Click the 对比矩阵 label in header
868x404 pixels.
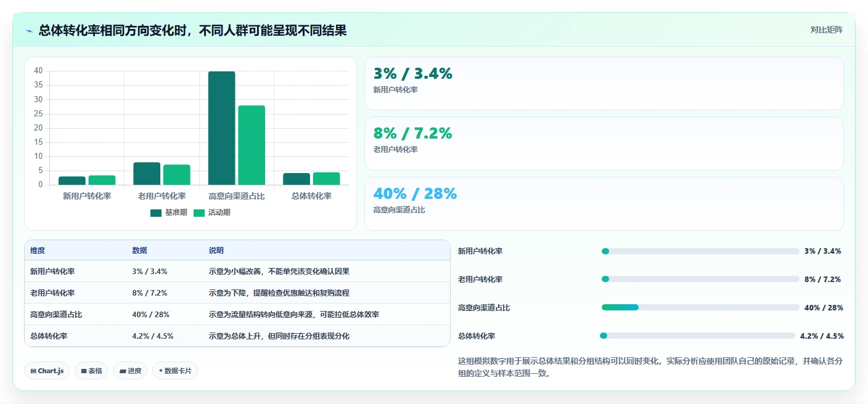click(x=826, y=30)
